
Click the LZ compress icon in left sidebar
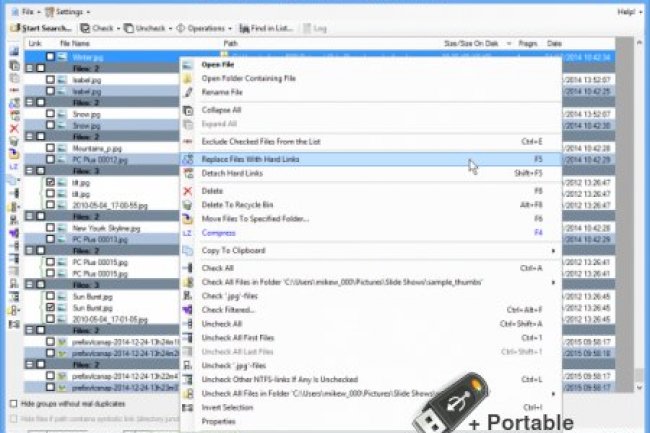pyautogui.click(x=14, y=166)
